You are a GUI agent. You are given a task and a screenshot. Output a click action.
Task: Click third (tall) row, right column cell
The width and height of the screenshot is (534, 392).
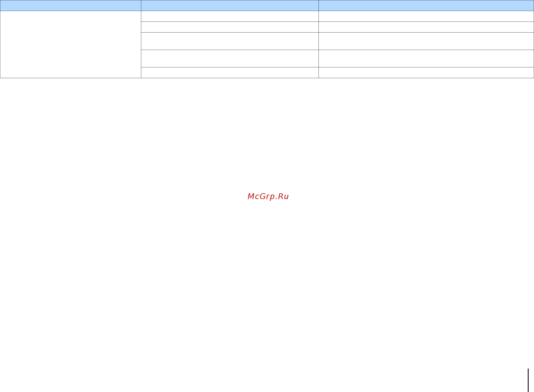[426, 41]
